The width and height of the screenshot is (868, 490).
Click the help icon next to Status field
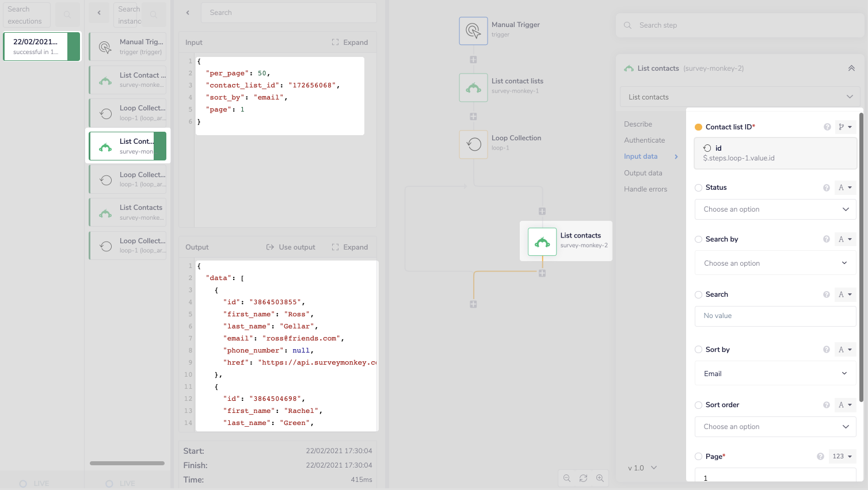(x=827, y=187)
